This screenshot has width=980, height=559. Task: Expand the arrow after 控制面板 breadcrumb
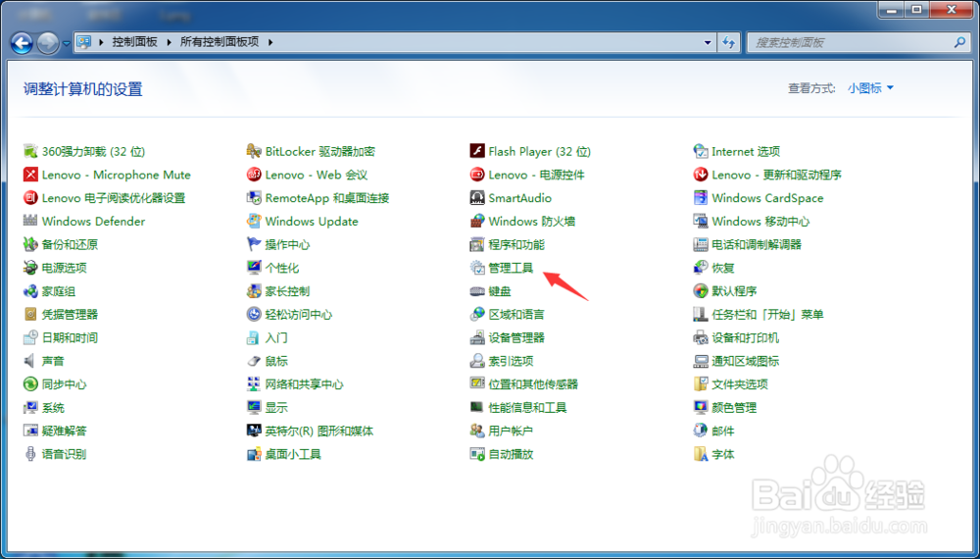169,42
